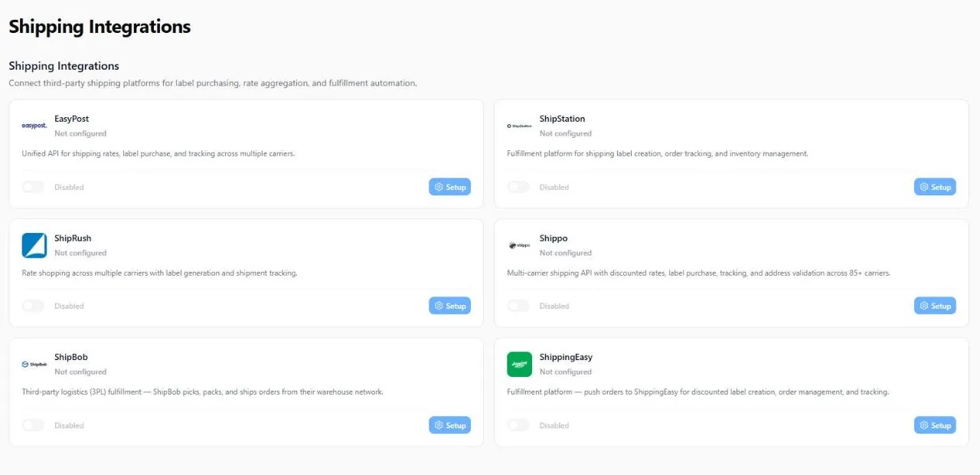Launch Setup for ShipBob

pos(449,425)
